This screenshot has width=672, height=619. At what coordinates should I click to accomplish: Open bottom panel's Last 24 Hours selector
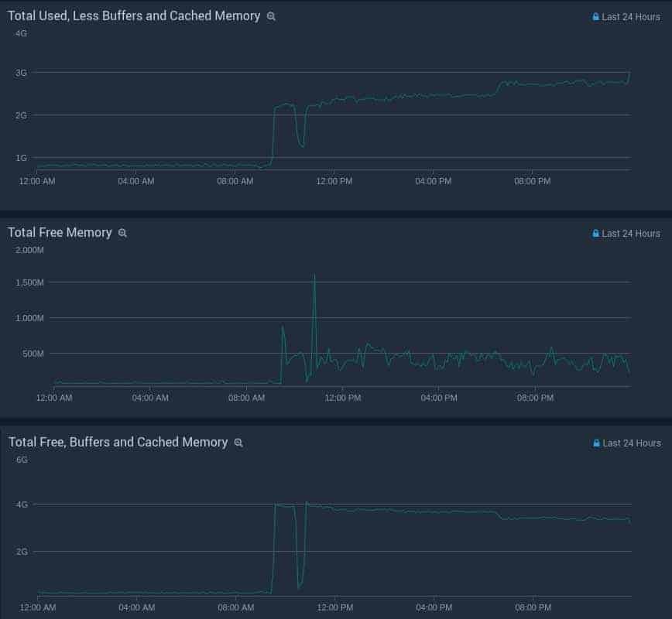coord(631,443)
